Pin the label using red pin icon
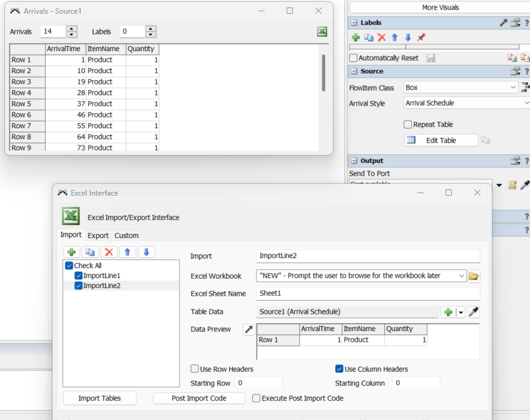The height and width of the screenshot is (420, 530). [x=421, y=37]
